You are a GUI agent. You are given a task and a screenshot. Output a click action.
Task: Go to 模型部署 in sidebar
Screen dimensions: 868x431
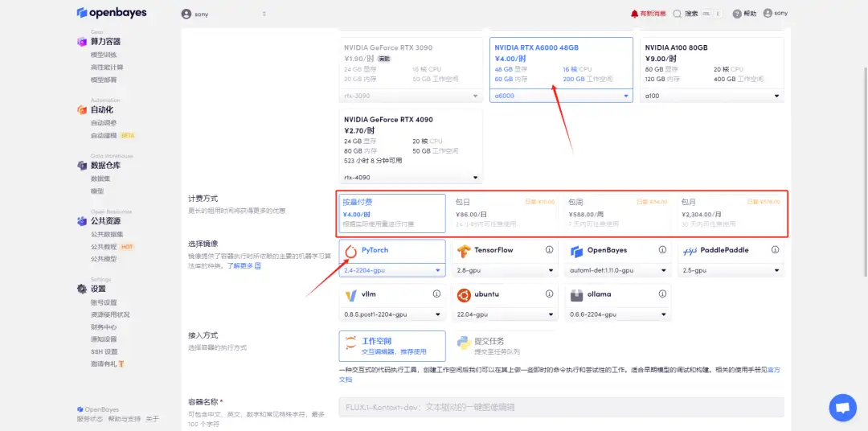[104, 80]
